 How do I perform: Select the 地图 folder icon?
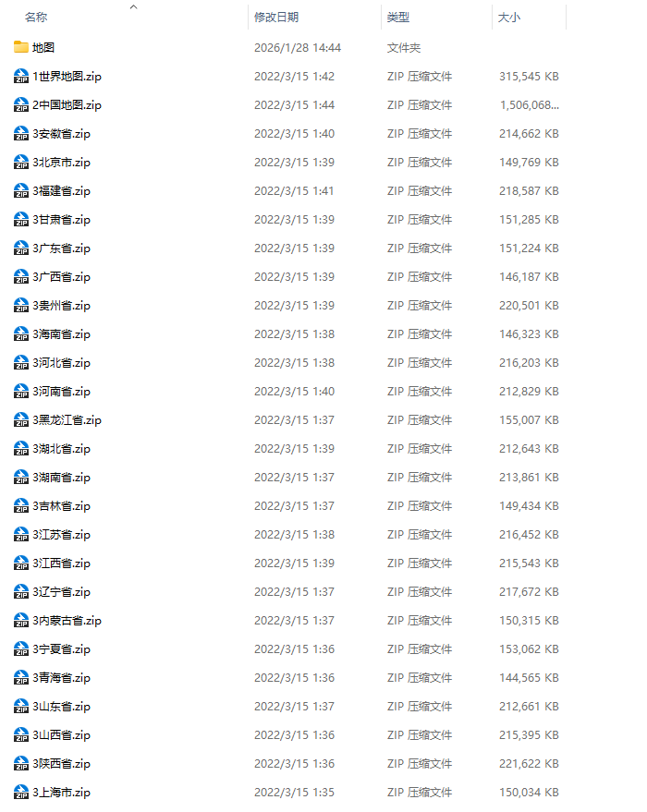pyautogui.click(x=20, y=47)
